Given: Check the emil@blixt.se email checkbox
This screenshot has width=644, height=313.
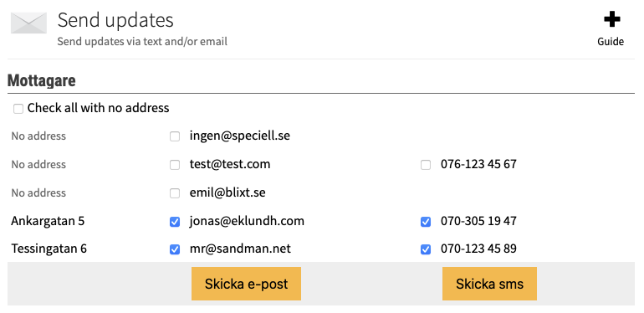Looking at the screenshot, I should [175, 193].
